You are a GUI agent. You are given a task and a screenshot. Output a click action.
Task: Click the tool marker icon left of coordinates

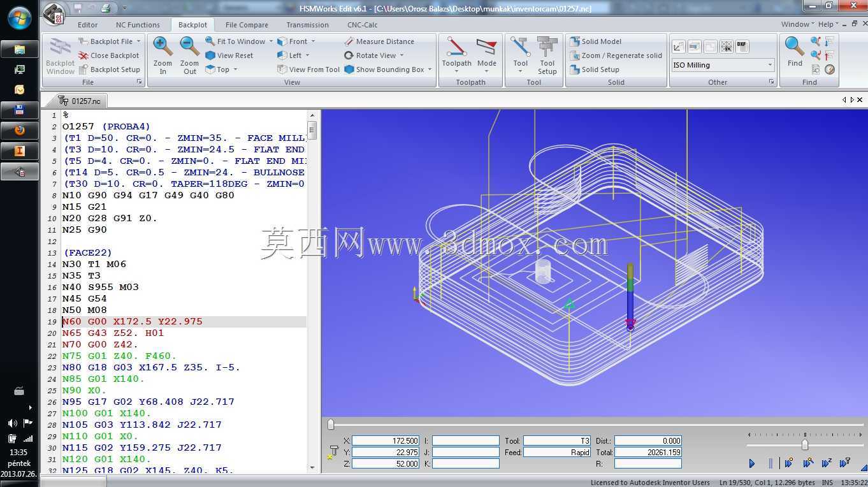[333, 452]
